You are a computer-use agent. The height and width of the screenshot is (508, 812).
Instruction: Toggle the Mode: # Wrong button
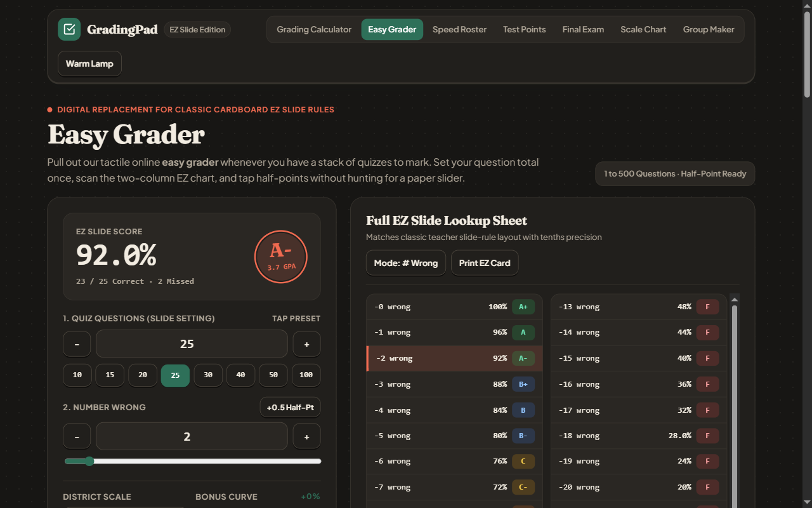(x=406, y=263)
